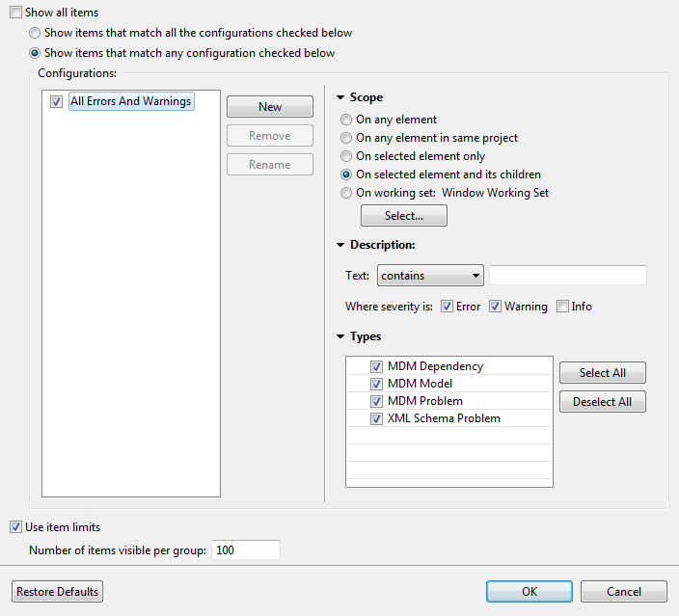Screen dimensions: 679x616
Task: Select match all configurations radio option
Action: [36, 33]
